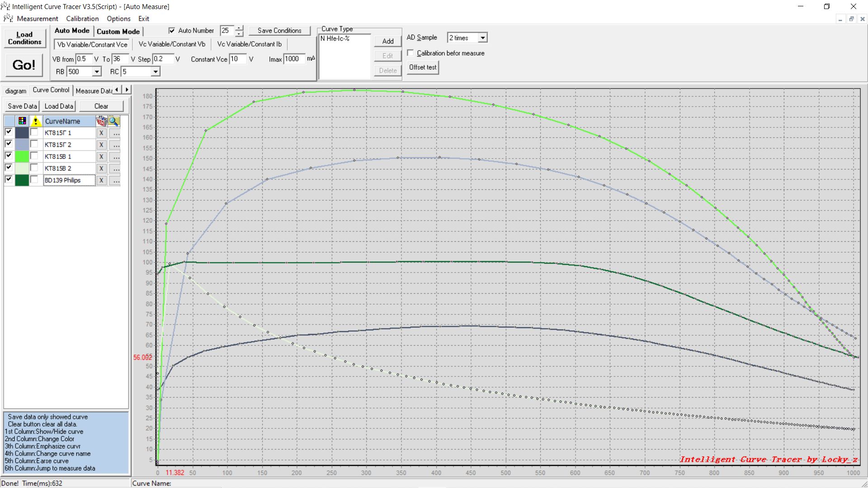Expand the RB resistor dropdown
The width and height of the screenshot is (868, 488).
[x=97, y=72]
